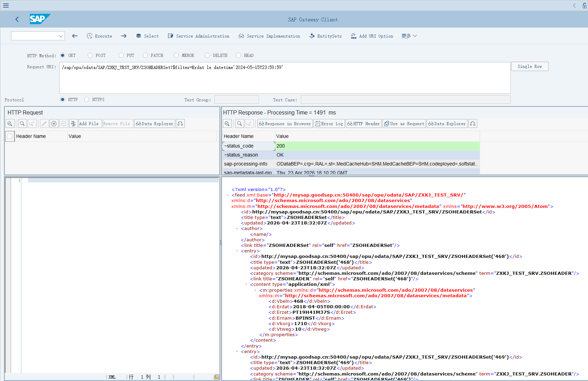588x381 pixels.
Task: Collapse the header using top-right chevron
Action: (x=574, y=6)
